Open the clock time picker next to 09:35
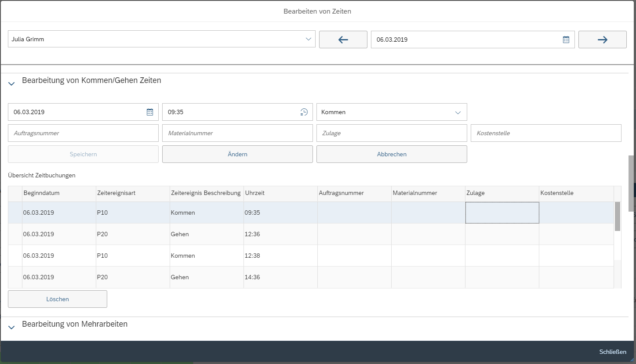Viewport: 636px width, 364px height. (x=303, y=112)
